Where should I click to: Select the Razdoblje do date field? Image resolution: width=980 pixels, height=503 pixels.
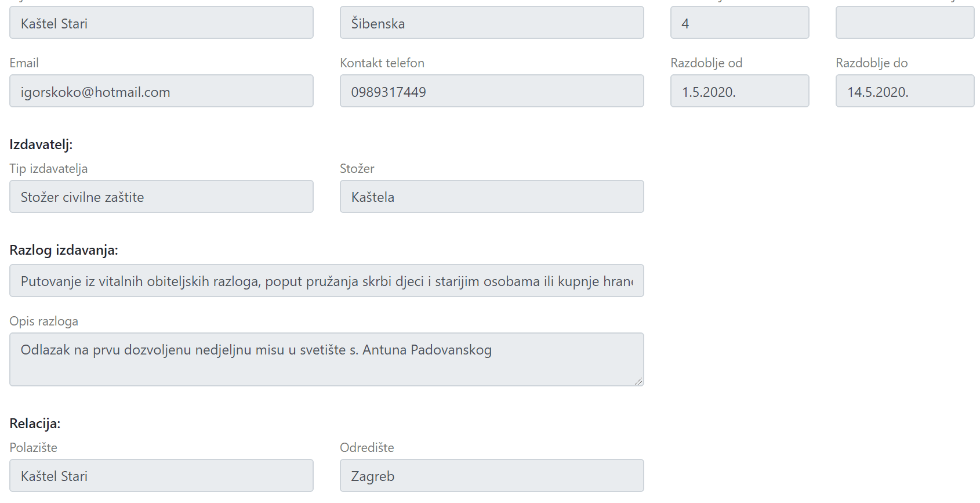click(x=905, y=91)
